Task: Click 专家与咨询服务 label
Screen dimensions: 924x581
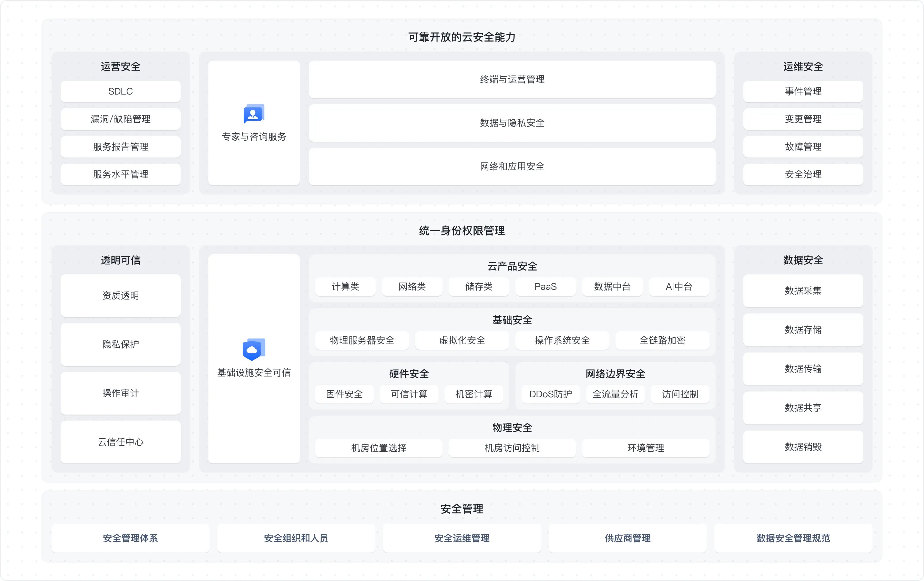Action: click(254, 137)
